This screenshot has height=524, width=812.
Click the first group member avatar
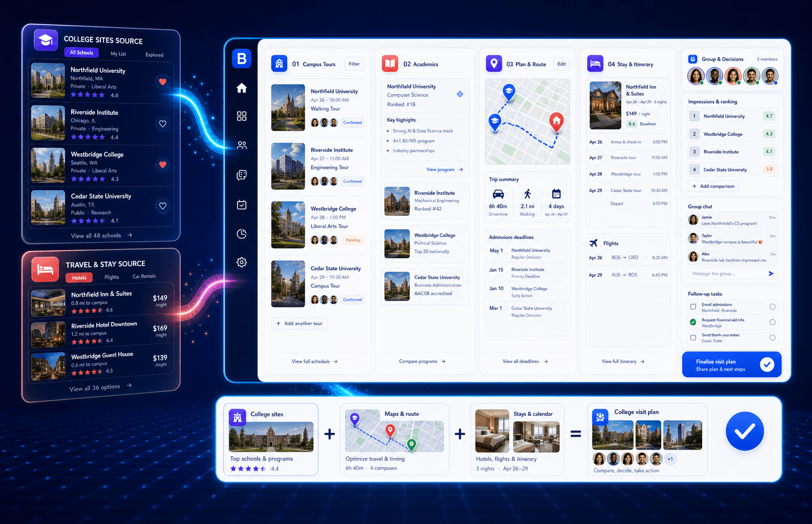(696, 76)
